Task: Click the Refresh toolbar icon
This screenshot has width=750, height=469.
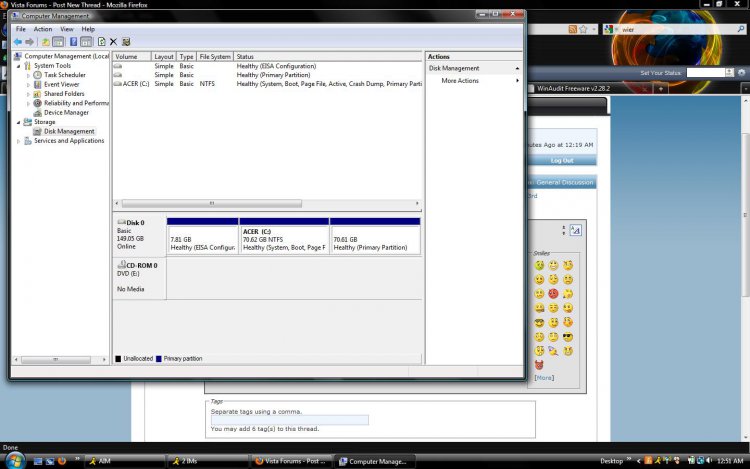Action: (101, 42)
